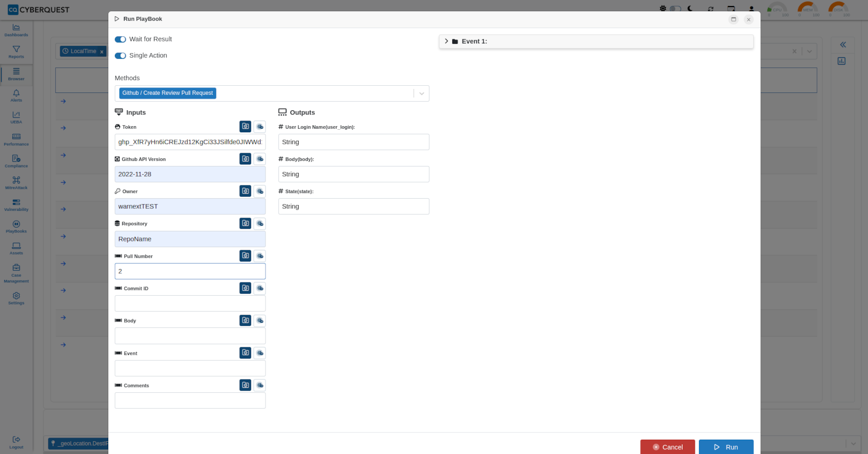Click the Owner capture icon button
The image size is (868, 454).
coord(246,191)
